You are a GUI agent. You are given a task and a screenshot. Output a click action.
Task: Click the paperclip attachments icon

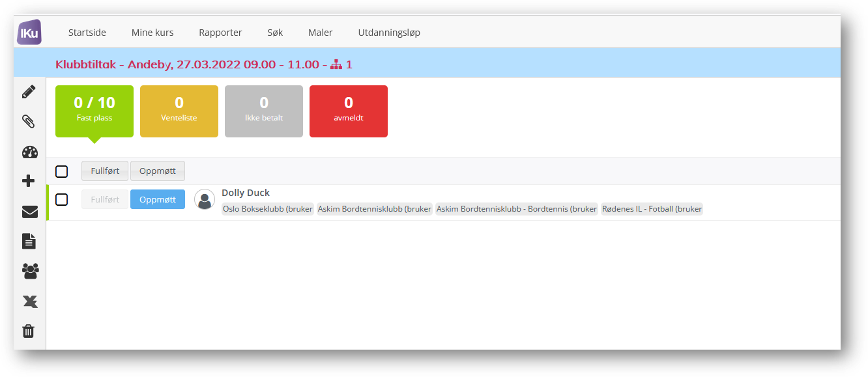click(29, 121)
